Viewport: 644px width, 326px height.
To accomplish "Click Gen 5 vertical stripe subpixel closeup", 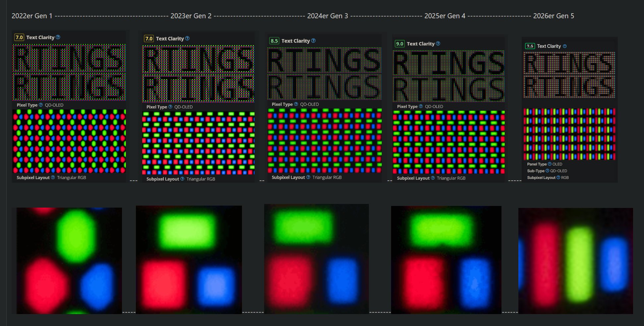I will click(x=576, y=261).
